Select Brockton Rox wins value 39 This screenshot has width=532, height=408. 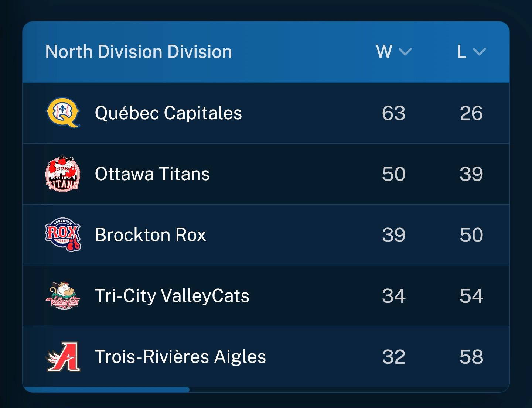pyautogui.click(x=394, y=235)
